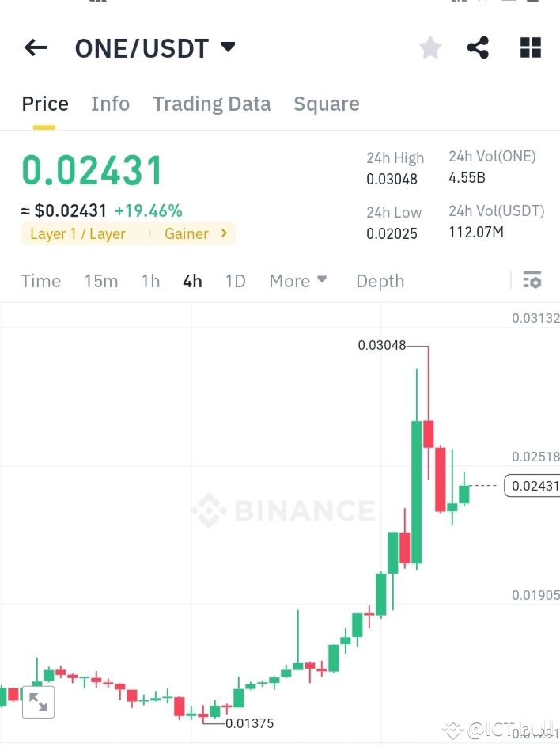Tap the fullscreen expand icon on the chart

click(40, 702)
